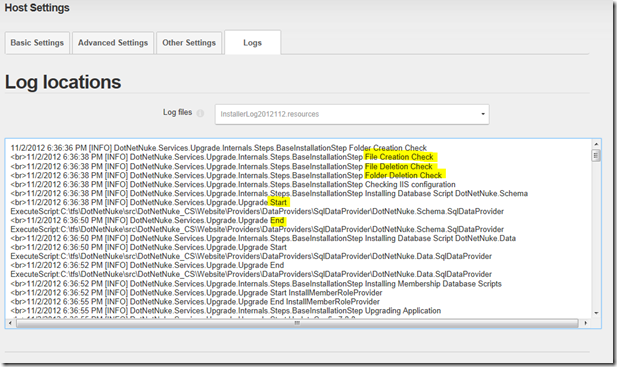Click 'End InstallMemberRoleProvider' log line
This screenshot has height=367, width=617.
(195, 302)
